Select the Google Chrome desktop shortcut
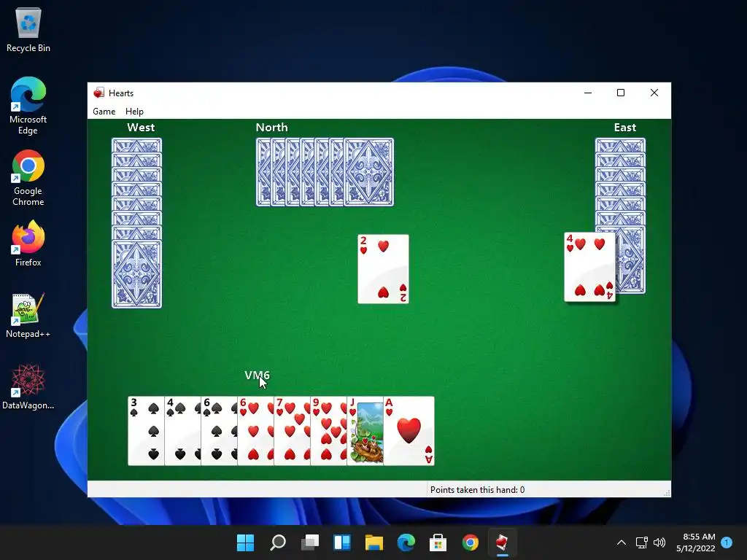The height and width of the screenshot is (560, 747). tap(28, 178)
